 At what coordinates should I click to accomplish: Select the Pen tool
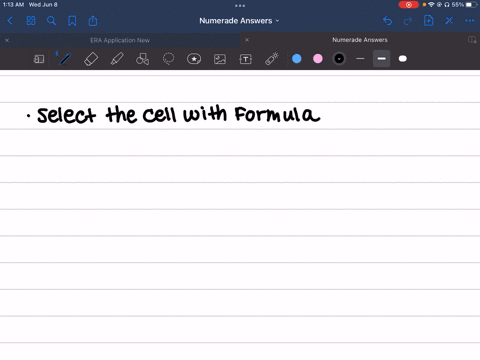65,59
